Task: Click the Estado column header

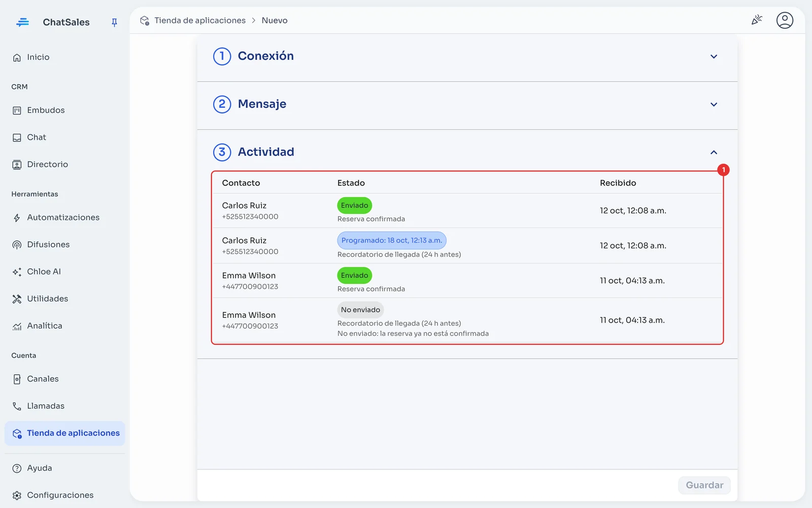Action: click(x=351, y=183)
